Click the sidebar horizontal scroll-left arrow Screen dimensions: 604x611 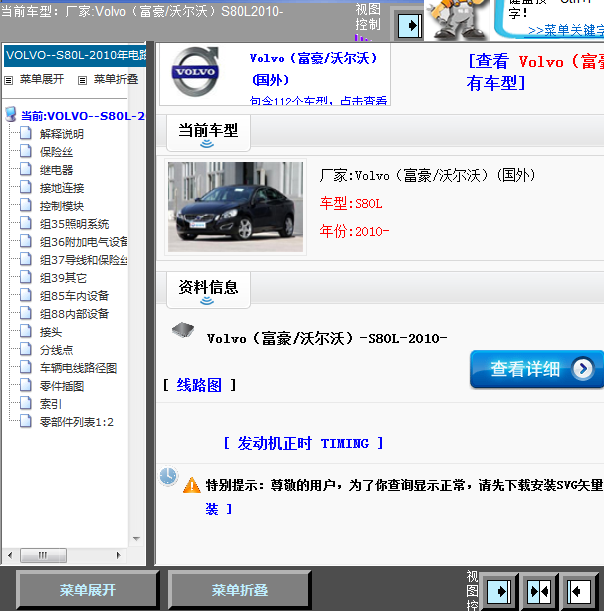(x=10, y=555)
